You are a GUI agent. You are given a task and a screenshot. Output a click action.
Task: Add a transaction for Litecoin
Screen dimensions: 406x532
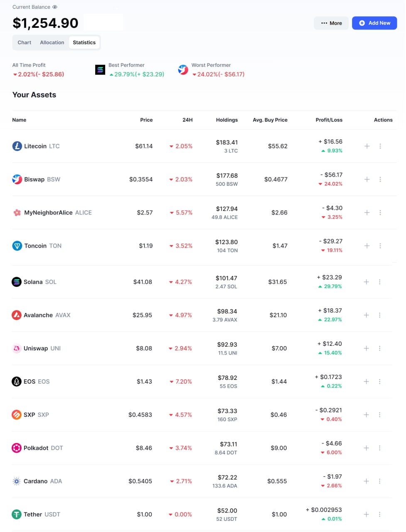click(367, 146)
